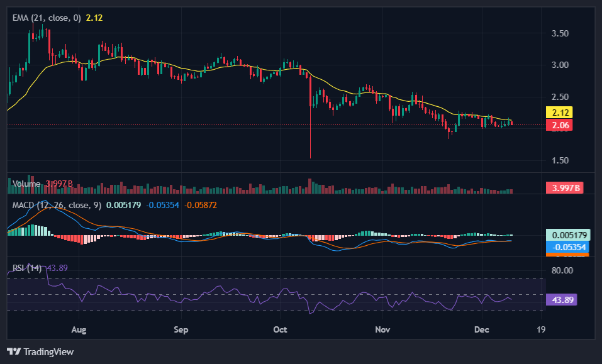Select the 19 date label on timeline
The image size is (602, 364).
[540, 329]
